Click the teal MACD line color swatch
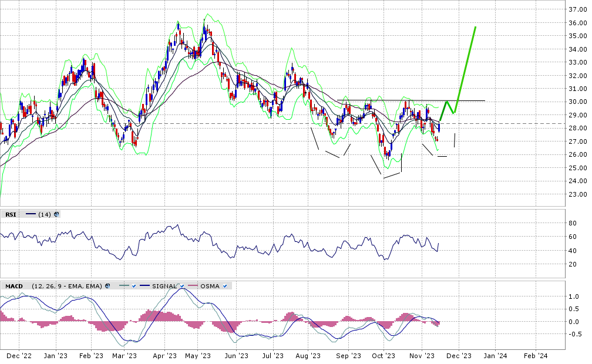The width and height of the screenshot is (592, 364). pos(123,286)
